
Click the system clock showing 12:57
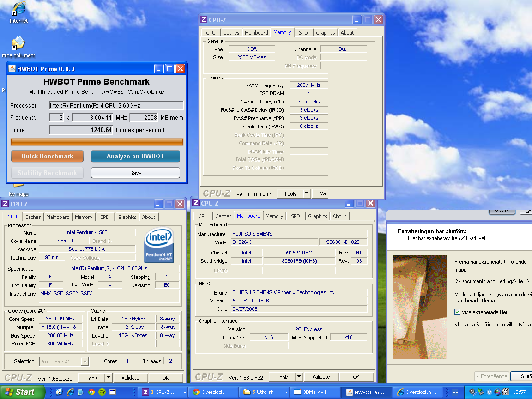[519, 392]
